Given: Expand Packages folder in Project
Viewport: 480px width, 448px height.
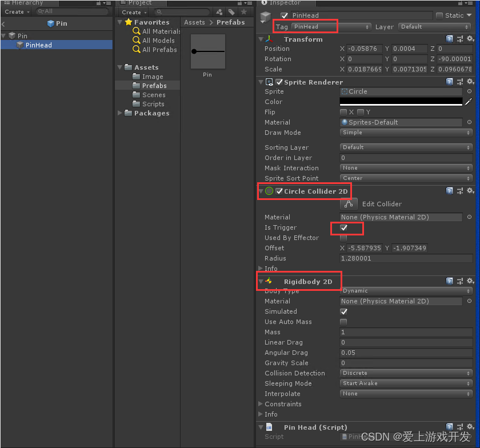Looking at the screenshot, I should coord(119,113).
